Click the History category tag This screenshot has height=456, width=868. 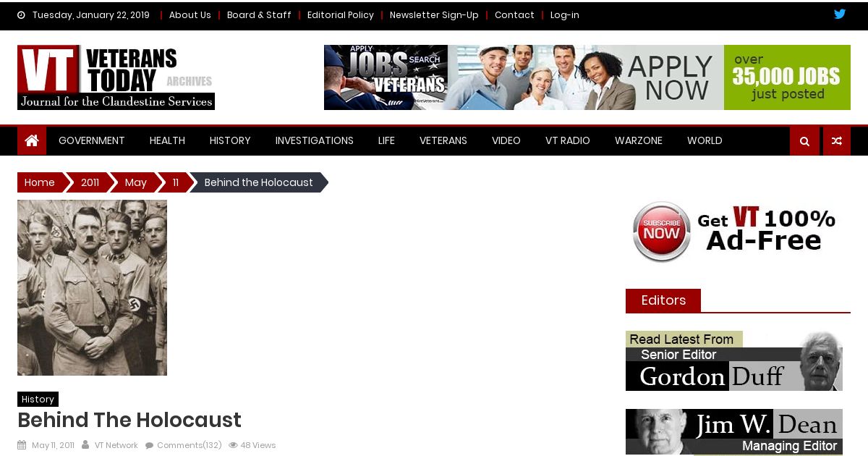pos(38,399)
